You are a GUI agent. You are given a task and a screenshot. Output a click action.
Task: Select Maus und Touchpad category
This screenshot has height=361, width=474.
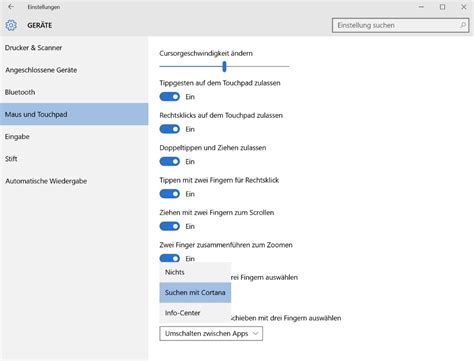74,114
